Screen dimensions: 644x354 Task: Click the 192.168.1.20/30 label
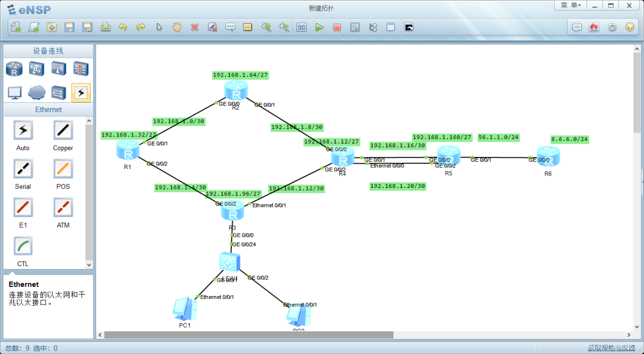tap(398, 186)
